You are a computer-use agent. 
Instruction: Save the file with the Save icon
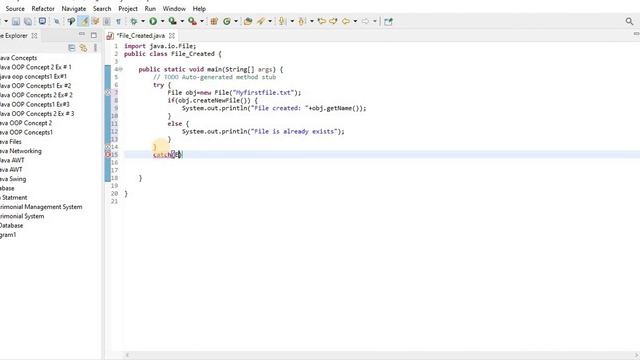tap(16, 21)
